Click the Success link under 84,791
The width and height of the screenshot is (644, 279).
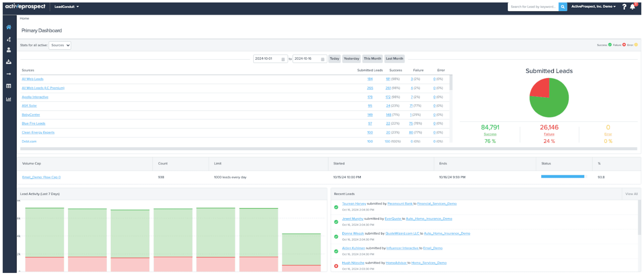click(x=490, y=134)
